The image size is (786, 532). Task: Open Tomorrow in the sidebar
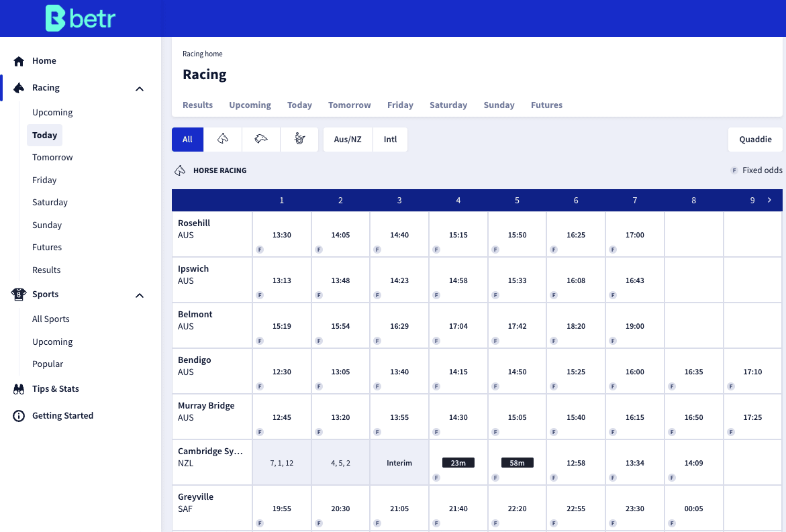52,157
